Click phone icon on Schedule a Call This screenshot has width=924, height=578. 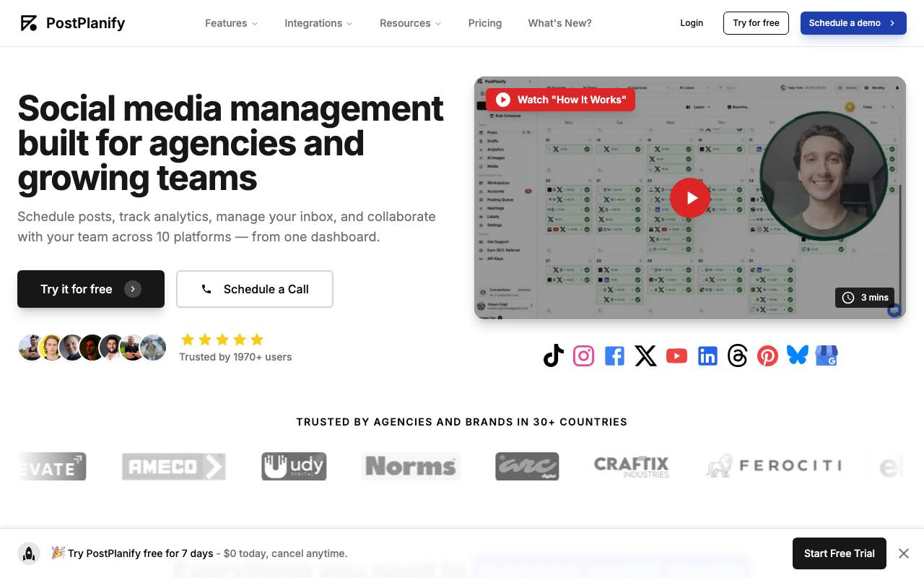point(206,289)
